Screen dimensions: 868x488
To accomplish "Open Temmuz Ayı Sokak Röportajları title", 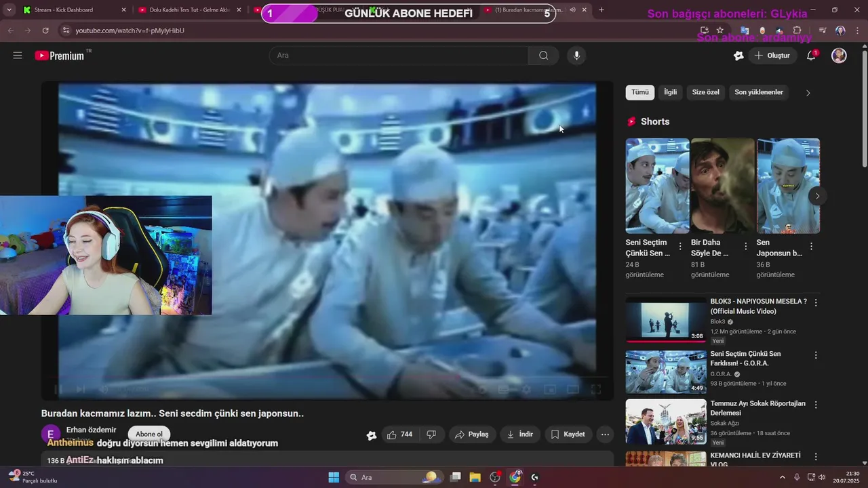I will (x=758, y=408).
